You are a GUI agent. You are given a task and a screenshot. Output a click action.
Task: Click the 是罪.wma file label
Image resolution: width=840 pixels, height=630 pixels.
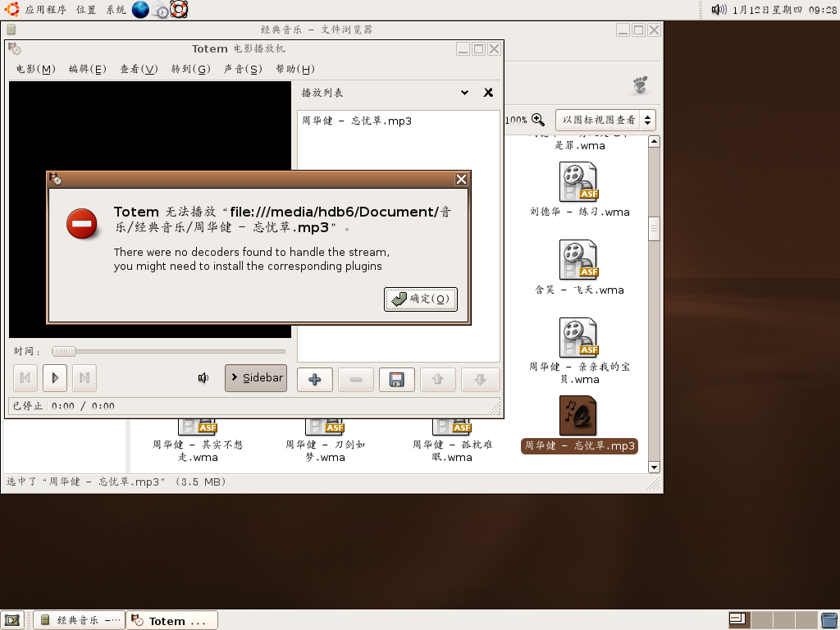pyautogui.click(x=580, y=146)
